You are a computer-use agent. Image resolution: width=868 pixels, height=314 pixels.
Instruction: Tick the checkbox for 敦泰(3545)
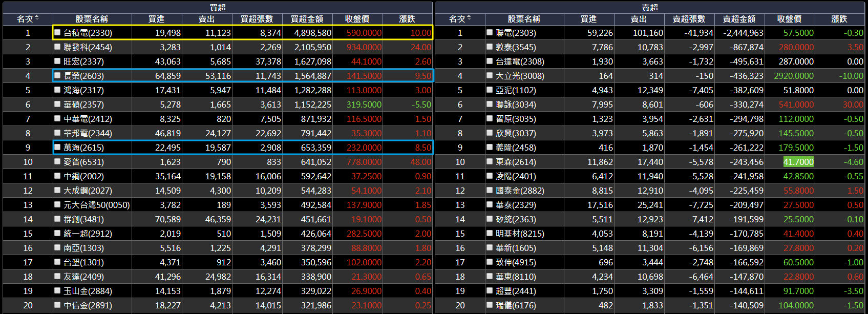(490, 47)
